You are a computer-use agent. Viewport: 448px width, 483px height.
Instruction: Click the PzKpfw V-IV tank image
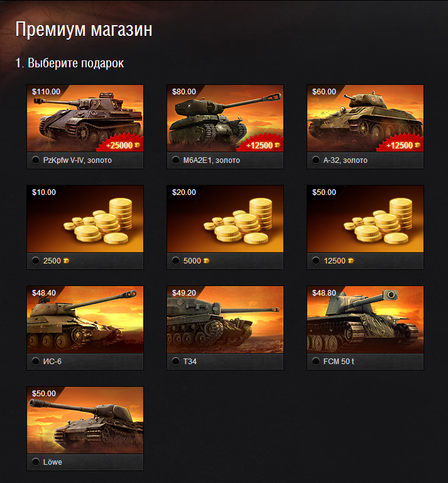click(x=85, y=118)
